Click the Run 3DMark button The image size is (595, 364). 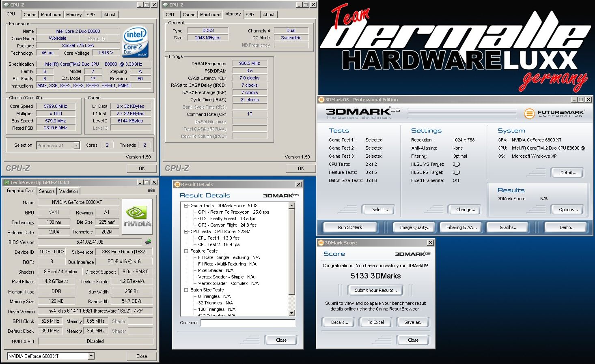(x=350, y=227)
